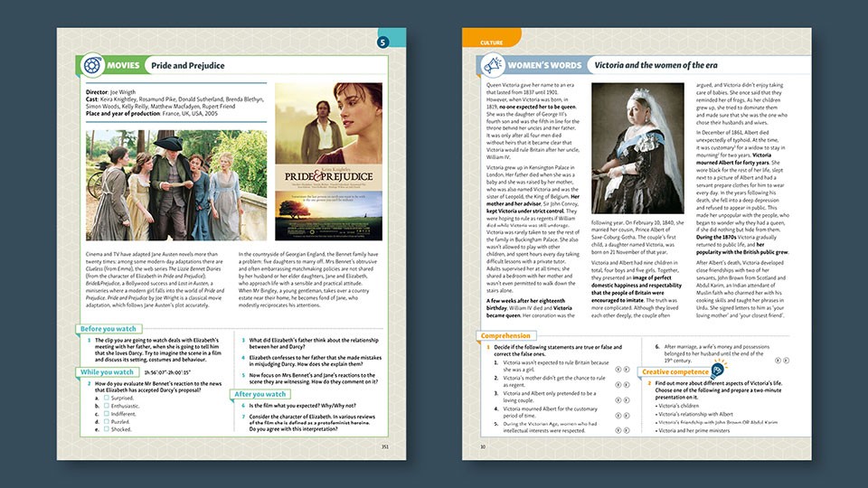Tick the Indifferent checkbox

click(107, 413)
